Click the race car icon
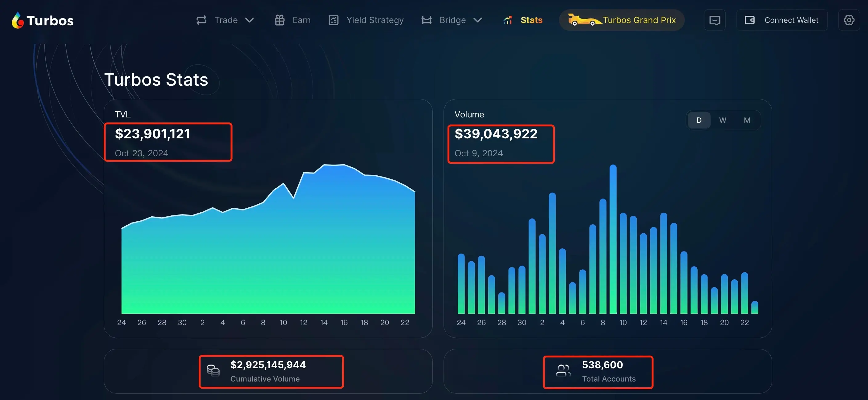 point(585,20)
